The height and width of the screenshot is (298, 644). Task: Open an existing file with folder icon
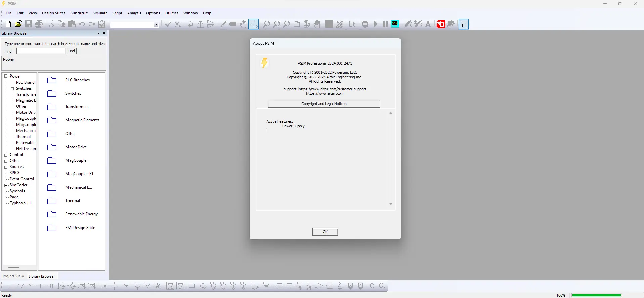click(x=18, y=24)
